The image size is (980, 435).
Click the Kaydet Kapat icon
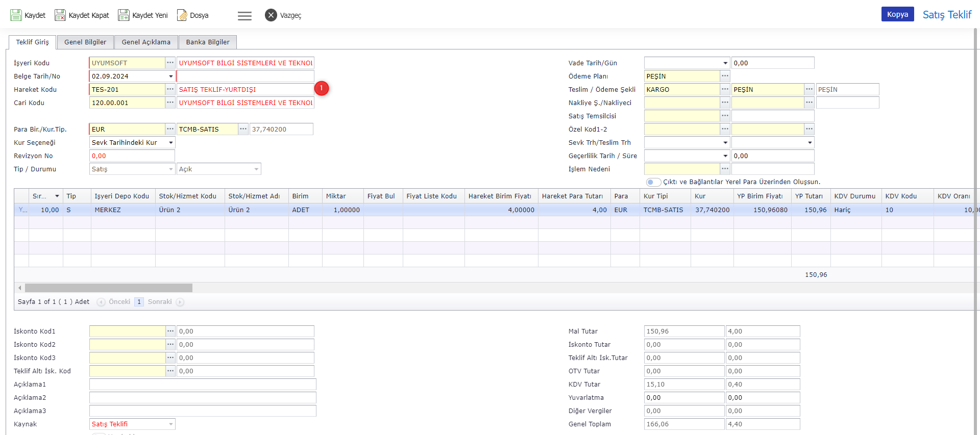(60, 15)
